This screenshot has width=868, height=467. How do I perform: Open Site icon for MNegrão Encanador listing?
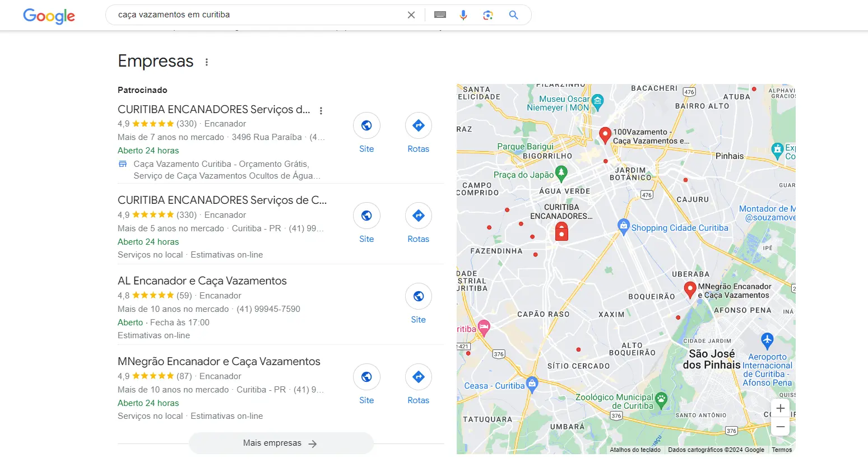point(366,377)
